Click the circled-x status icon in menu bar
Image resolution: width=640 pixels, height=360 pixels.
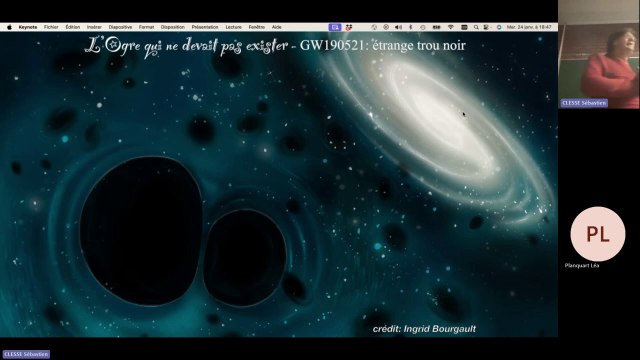386,27
